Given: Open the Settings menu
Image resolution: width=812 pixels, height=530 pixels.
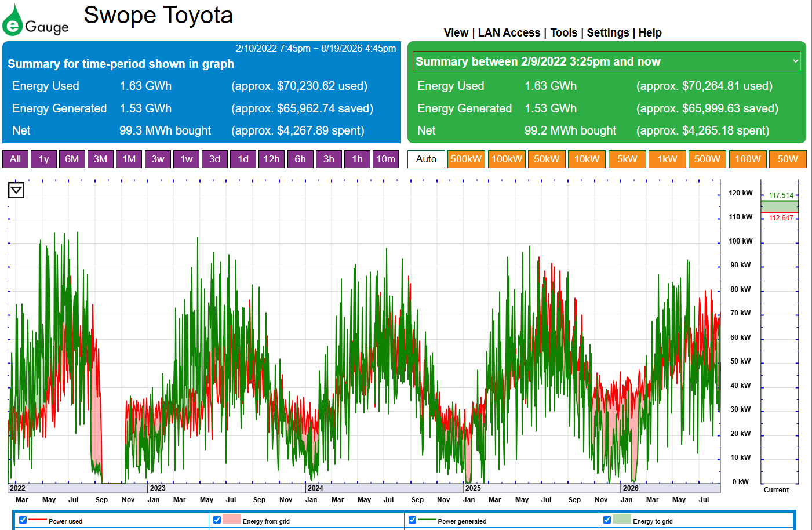Looking at the screenshot, I should tap(608, 32).
